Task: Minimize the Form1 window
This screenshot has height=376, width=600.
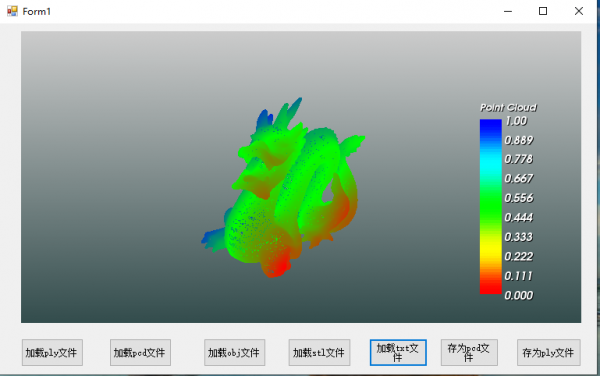Action: tap(508, 11)
